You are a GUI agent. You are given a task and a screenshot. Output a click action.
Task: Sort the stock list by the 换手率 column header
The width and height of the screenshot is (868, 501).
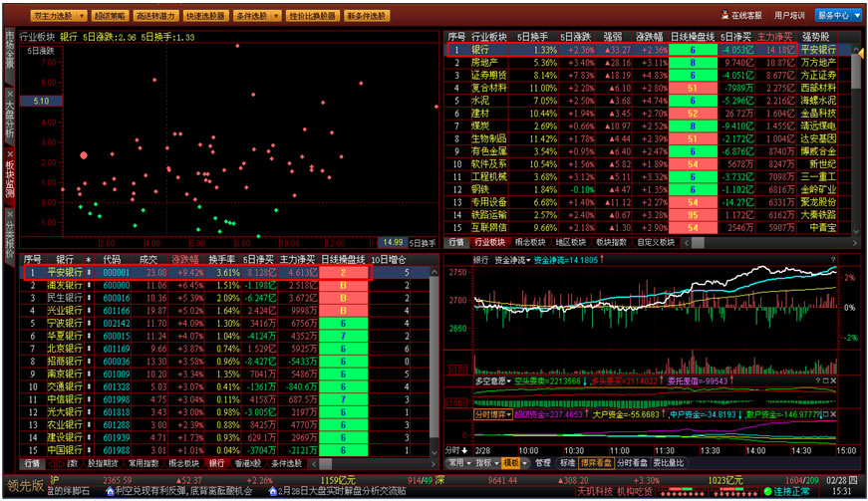[x=222, y=259]
